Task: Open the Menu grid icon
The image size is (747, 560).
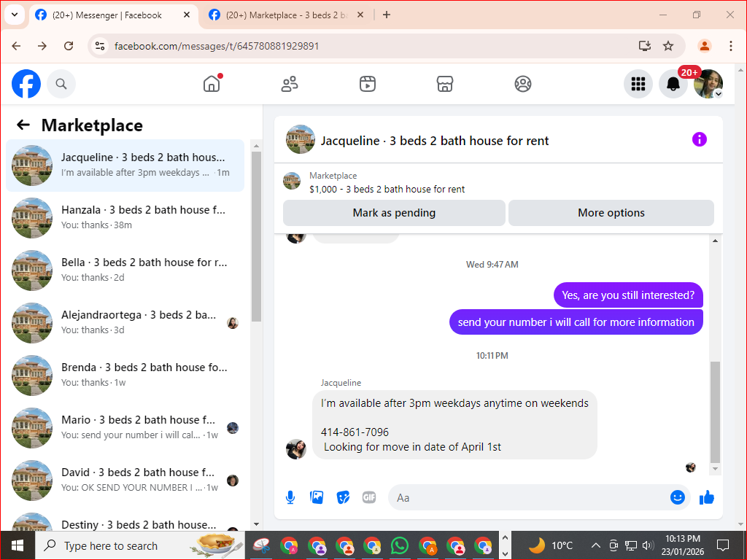Action: click(638, 84)
